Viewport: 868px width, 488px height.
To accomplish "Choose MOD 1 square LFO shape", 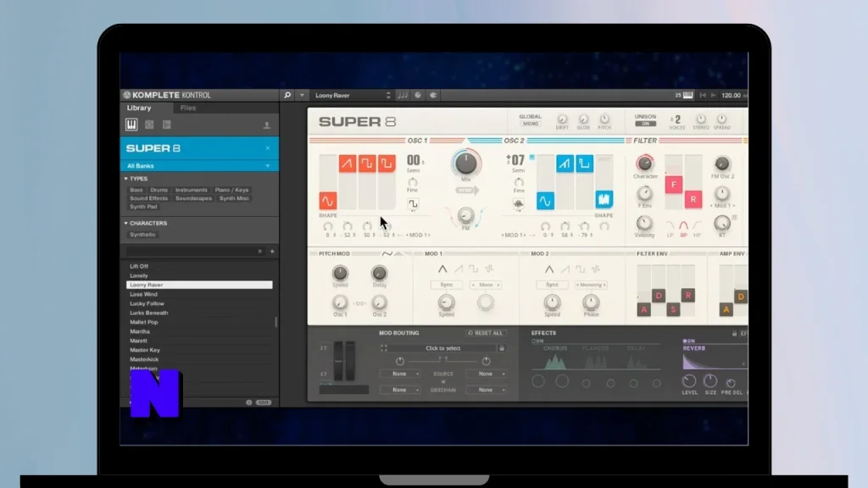I will 473,269.
